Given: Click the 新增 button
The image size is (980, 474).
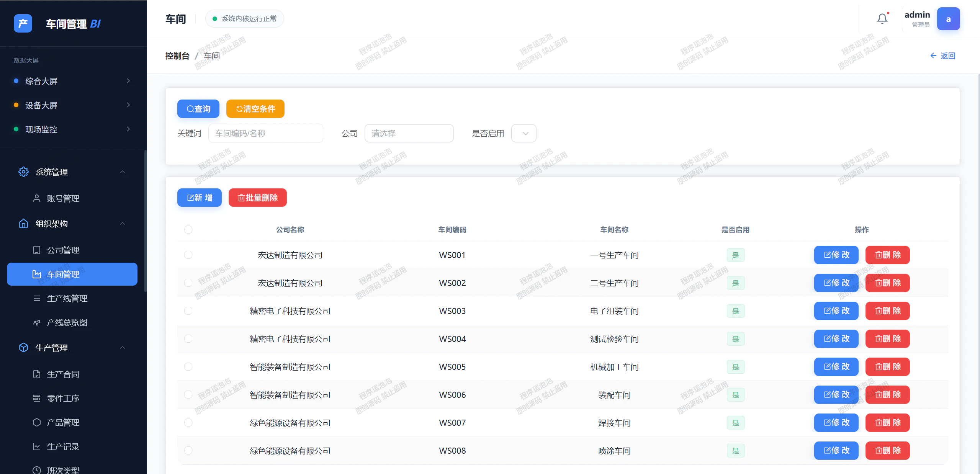Looking at the screenshot, I should click(200, 198).
